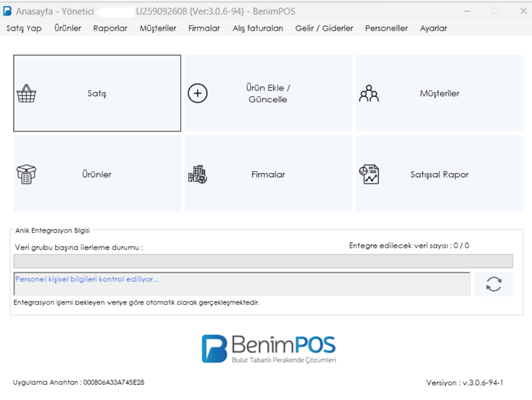This screenshot has width=532, height=400.
Task: Open the Satış tile label
Action: [x=97, y=93]
